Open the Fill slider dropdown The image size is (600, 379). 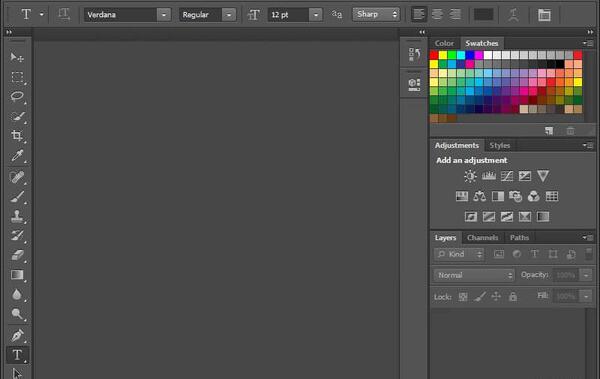586,296
